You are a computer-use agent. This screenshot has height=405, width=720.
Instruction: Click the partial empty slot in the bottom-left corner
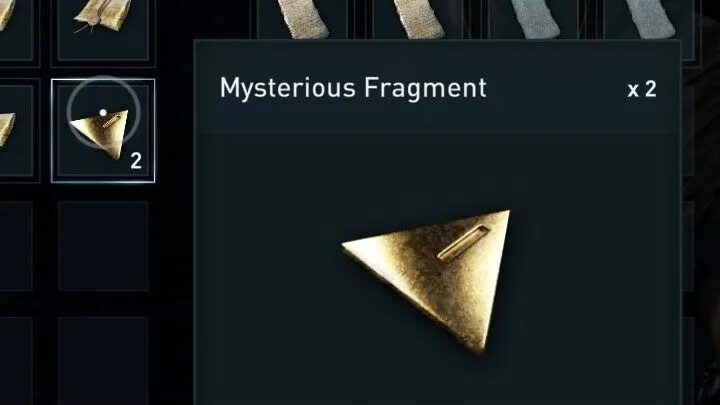point(17,361)
